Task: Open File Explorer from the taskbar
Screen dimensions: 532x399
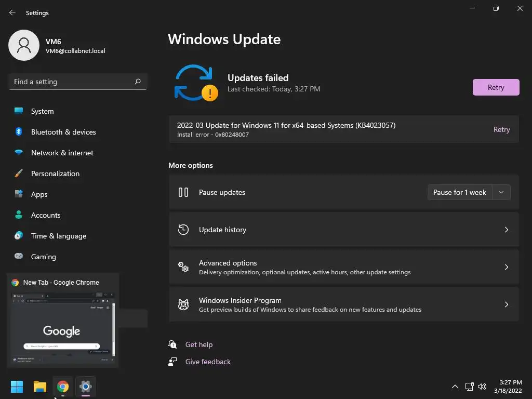Action: (x=40, y=387)
